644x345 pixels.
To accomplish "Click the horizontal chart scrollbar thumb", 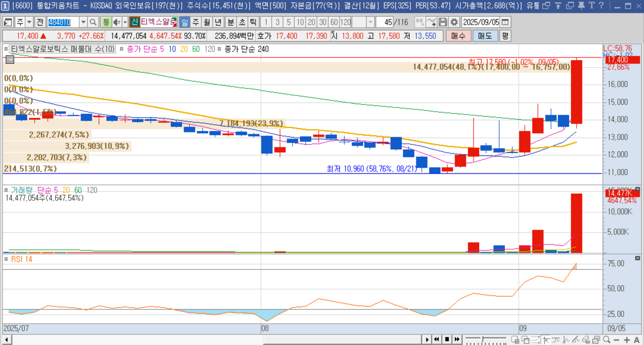I will click(x=342, y=340).
